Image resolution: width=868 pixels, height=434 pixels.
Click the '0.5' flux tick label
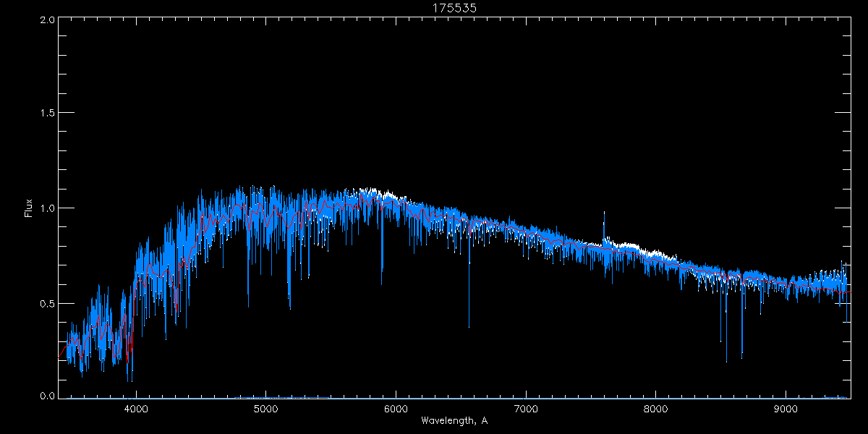tap(47, 303)
